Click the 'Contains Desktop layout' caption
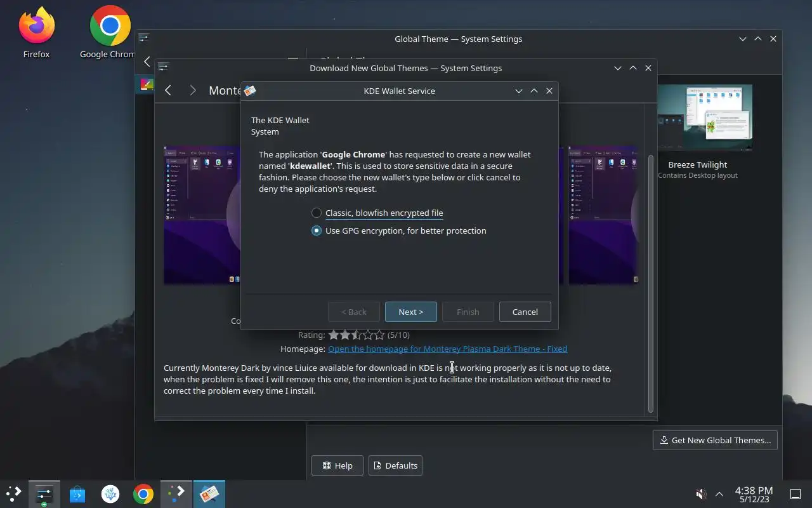812x508 pixels. [x=698, y=175]
